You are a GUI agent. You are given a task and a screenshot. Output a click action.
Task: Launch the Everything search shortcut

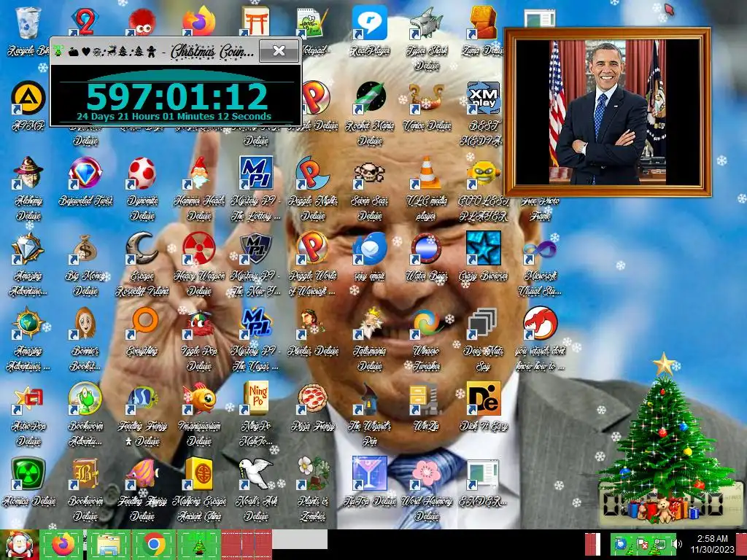click(x=142, y=323)
